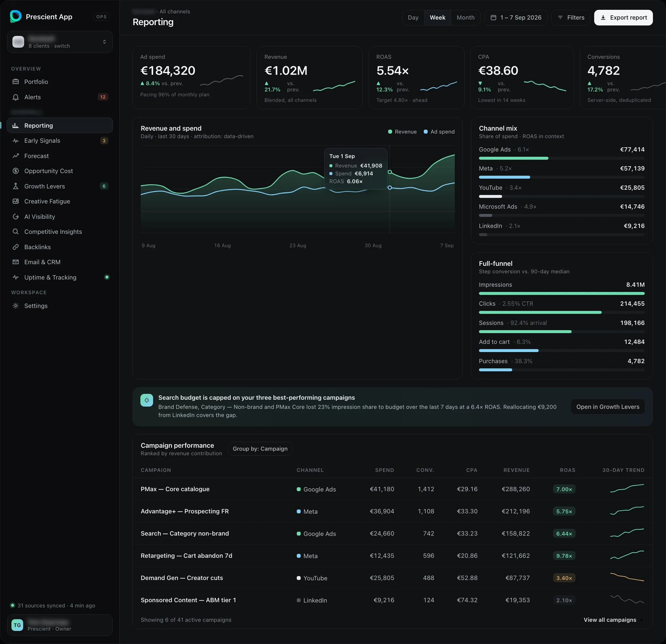Click the Google Ads spend share bar
The width and height of the screenshot is (666, 644).
(514, 158)
